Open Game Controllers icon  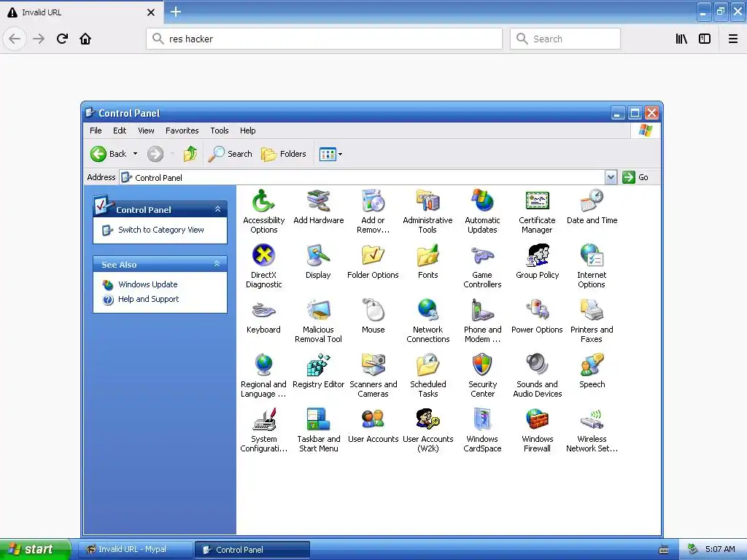[482, 266]
